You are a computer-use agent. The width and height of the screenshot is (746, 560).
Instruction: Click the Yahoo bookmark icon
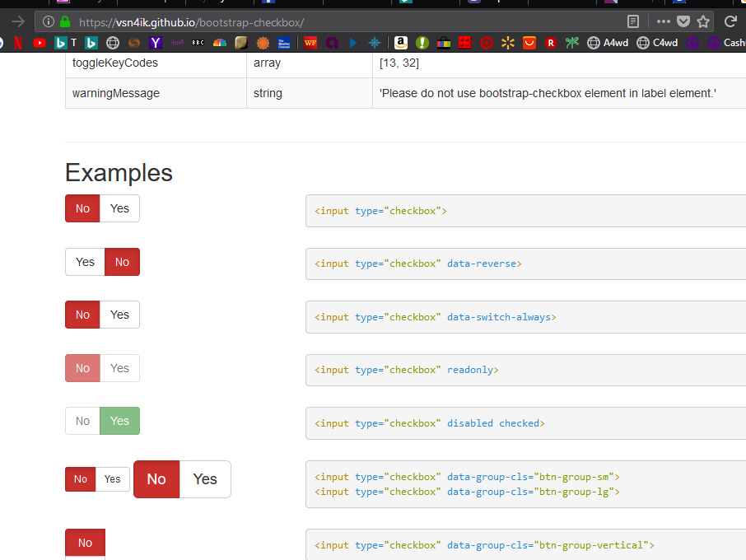coord(156,43)
